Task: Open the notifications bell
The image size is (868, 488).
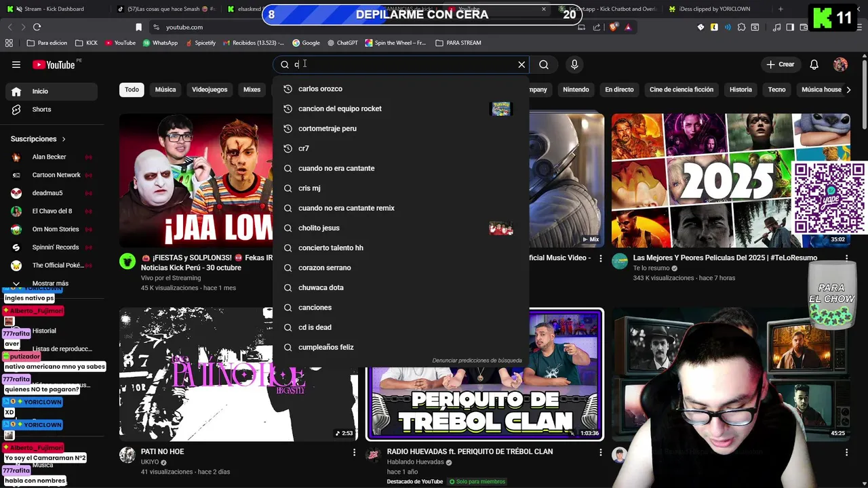Action: 814,64
